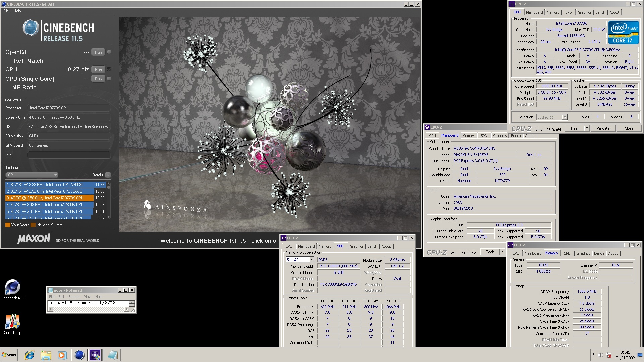Screen dimensions: 644x362
Task: Expand Tools arrow in CPU-Z CPU window
Action: coord(587,128)
